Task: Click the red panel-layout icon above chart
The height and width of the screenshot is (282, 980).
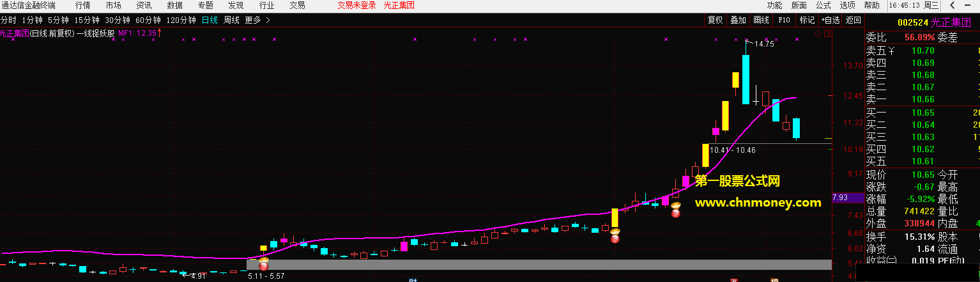Action: [828, 34]
